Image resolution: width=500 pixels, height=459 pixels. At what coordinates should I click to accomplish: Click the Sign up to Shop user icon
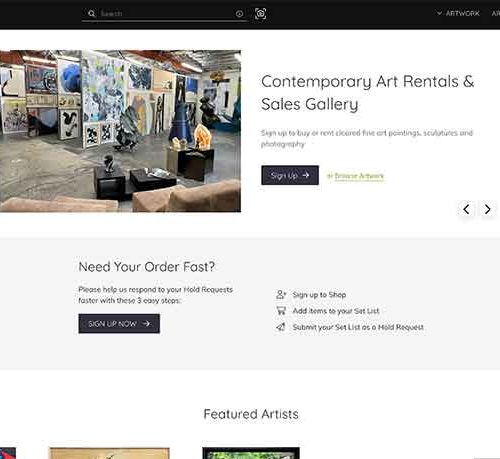click(281, 294)
